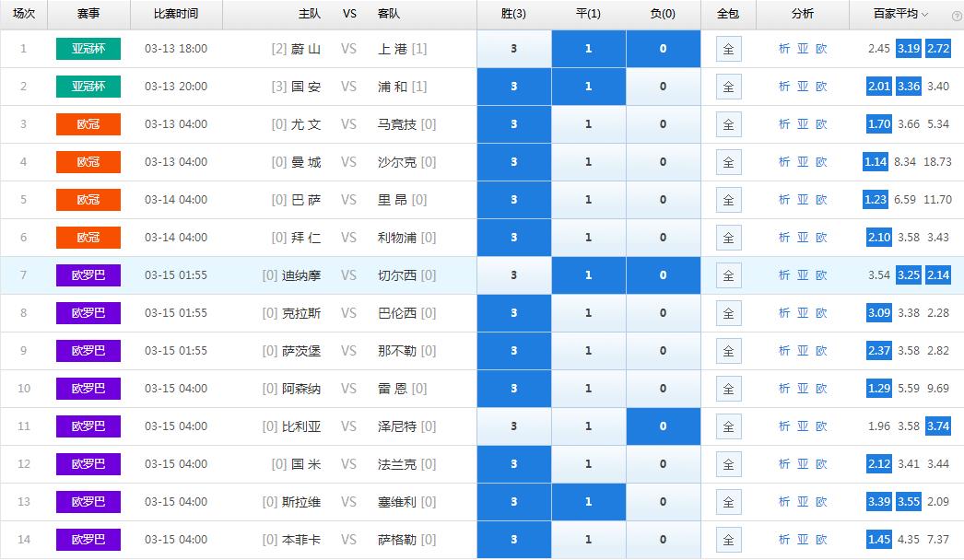Screen dimensions: 964x560
Task: Open 析 analysis for 阿森纳 vs 雷恩
Action: 784,389
